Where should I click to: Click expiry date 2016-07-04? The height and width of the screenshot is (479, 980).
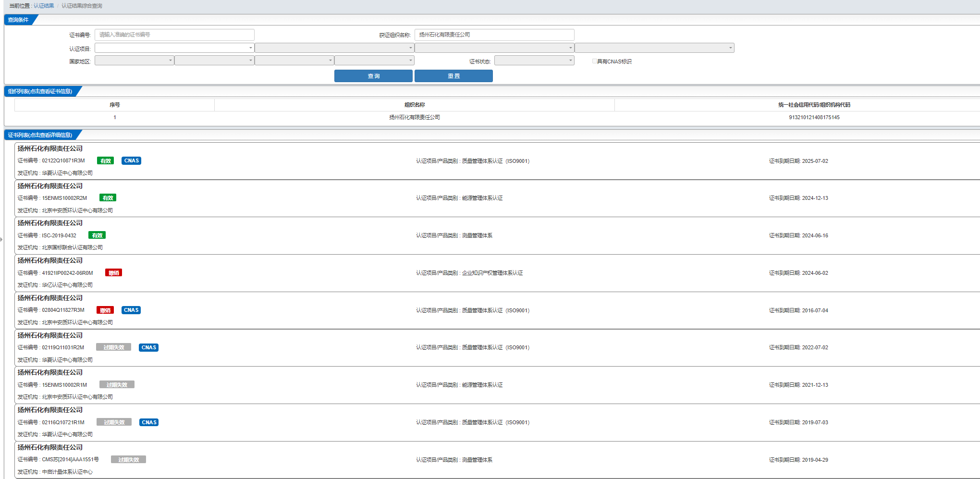pos(815,310)
